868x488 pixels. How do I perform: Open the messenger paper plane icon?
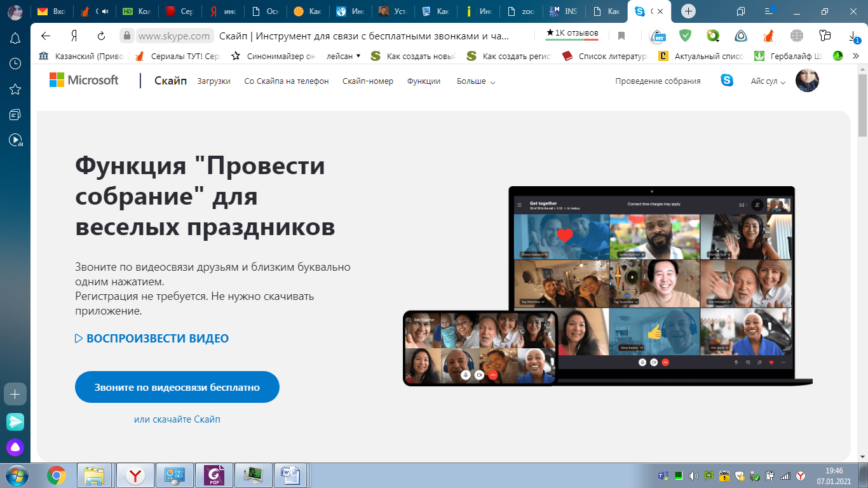click(15, 421)
